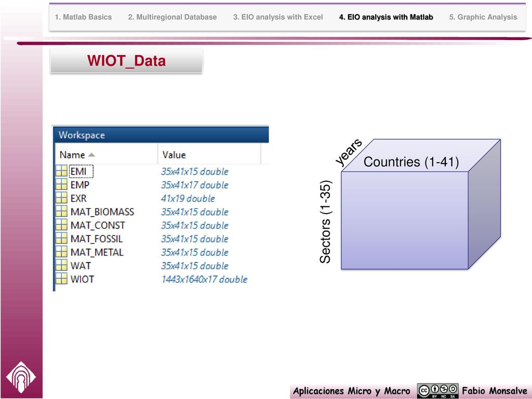Image resolution: width=532 pixels, height=399 pixels.
Task: Open the Matlab Basics tab
Action: 83,17
